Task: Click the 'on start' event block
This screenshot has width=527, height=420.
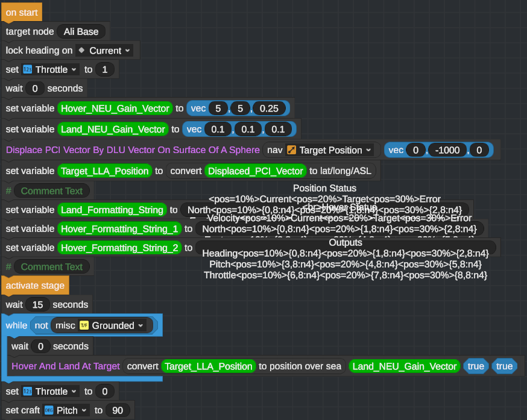Action: (22, 13)
